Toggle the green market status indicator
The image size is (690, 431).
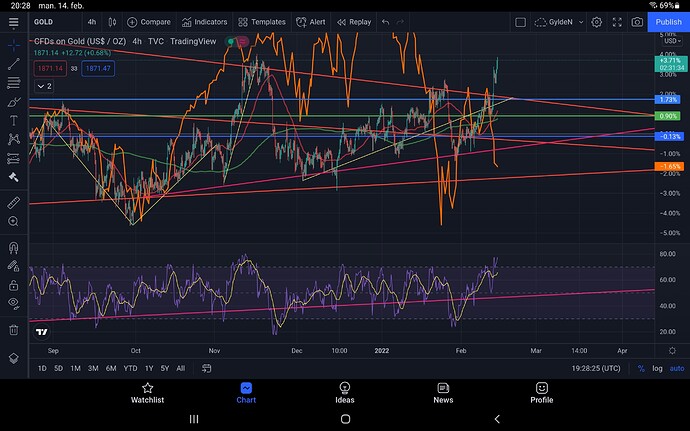[231, 41]
